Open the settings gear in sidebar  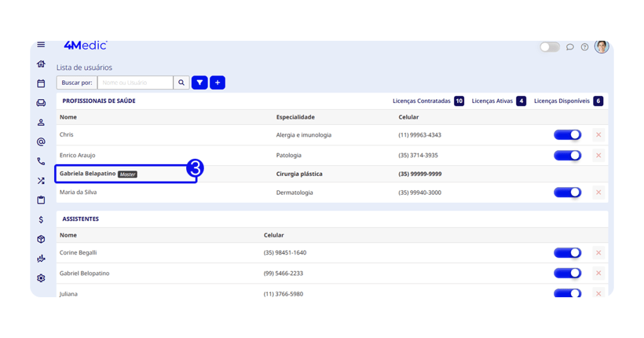(41, 278)
